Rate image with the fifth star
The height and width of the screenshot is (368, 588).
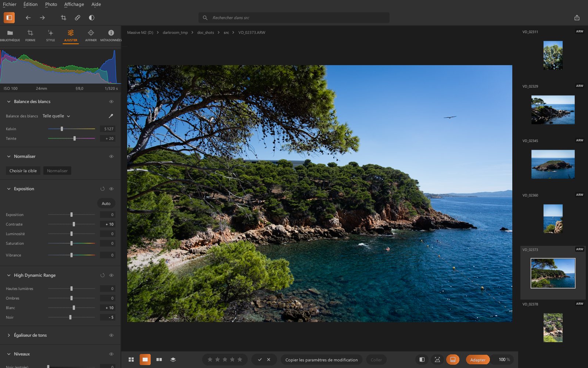point(240,360)
